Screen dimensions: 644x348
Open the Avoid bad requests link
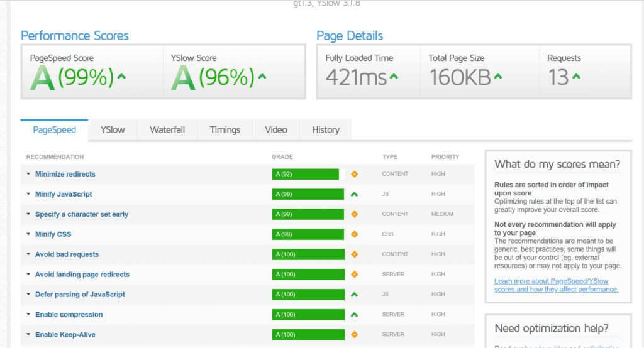67,254
